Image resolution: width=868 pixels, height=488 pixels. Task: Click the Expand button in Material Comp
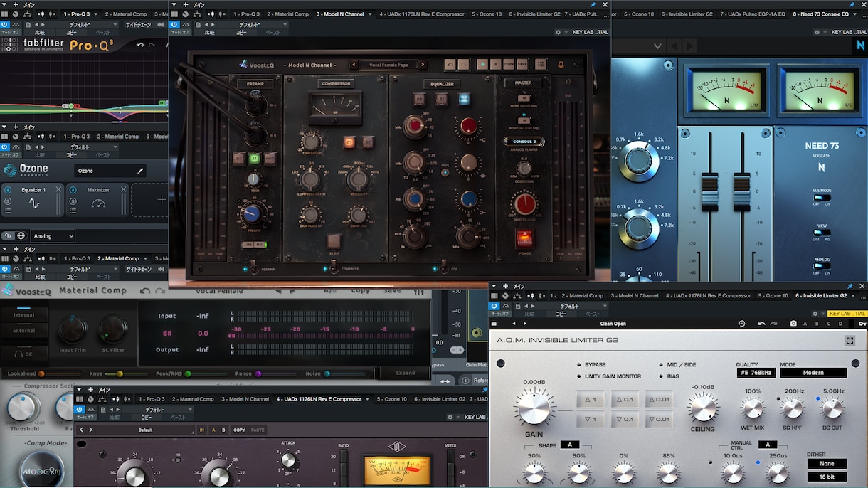tap(405, 372)
